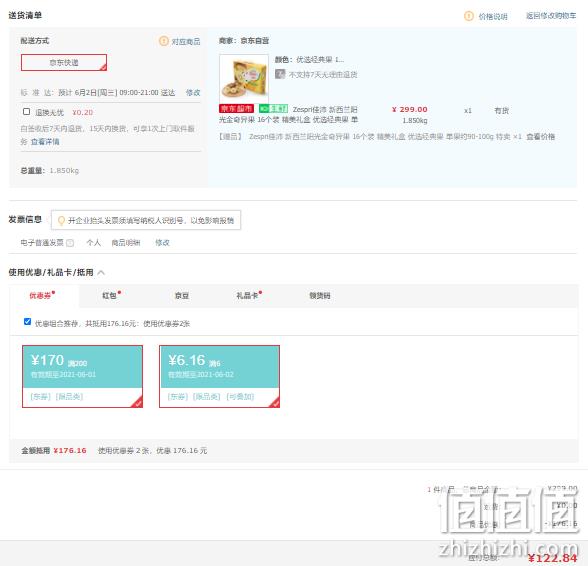Image resolution: width=588 pixels, height=566 pixels.
Task: Click 修改 for invoice info
Action: (x=162, y=243)
